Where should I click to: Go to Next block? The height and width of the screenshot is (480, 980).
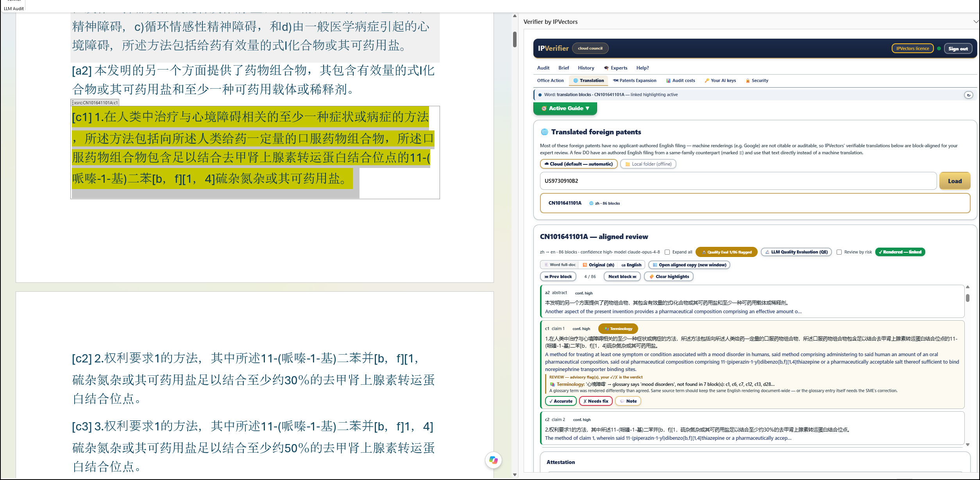pyautogui.click(x=622, y=277)
